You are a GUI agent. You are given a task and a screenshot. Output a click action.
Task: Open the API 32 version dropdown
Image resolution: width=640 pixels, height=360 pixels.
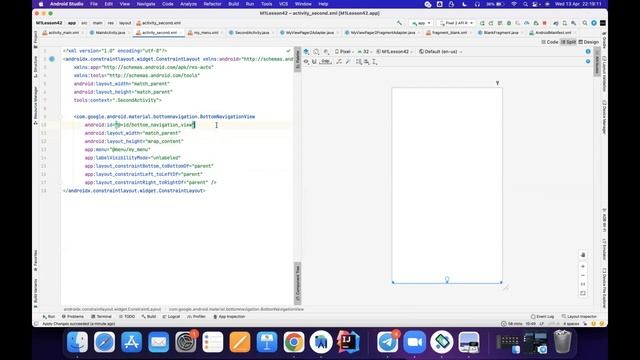(364, 52)
